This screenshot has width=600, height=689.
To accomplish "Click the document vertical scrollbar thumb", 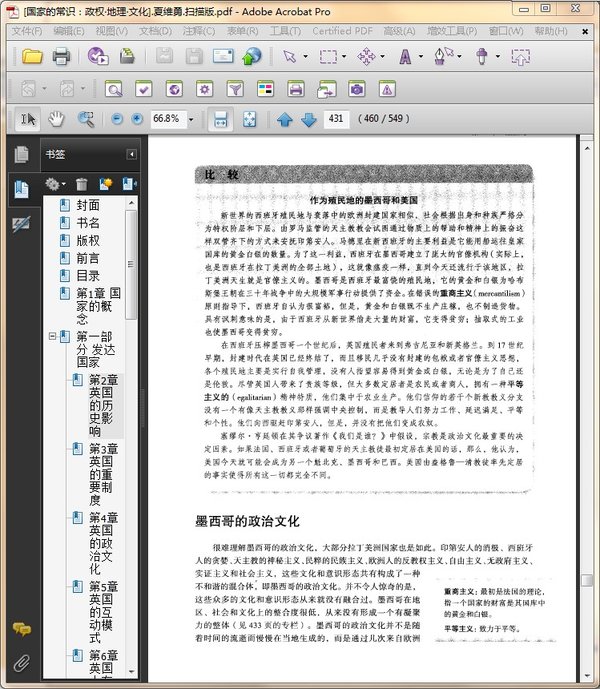I will pyautogui.click(x=587, y=580).
